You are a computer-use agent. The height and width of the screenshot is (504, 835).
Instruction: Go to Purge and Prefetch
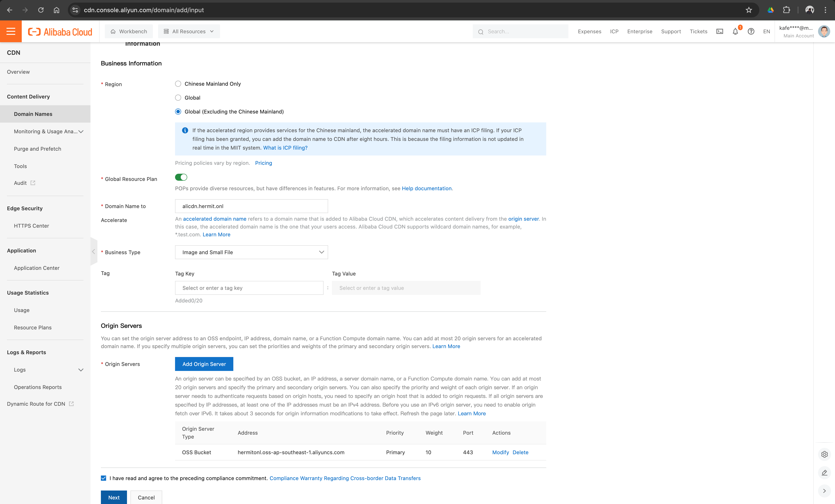37,149
